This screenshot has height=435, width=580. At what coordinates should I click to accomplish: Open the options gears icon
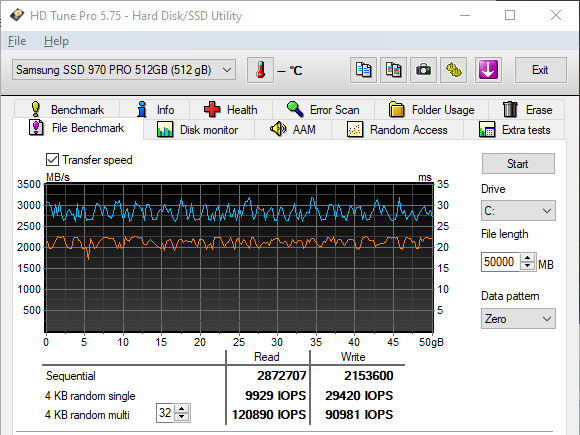tap(453, 70)
